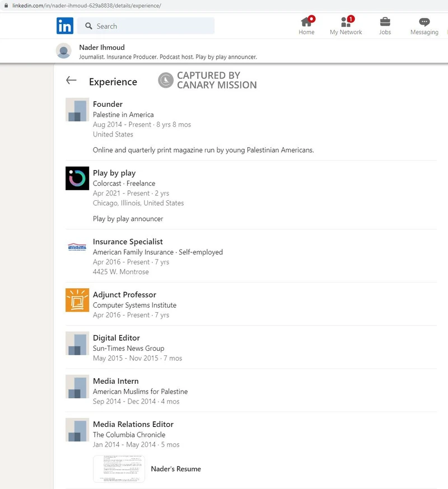448x489 pixels.
Task: Click Nader Ihmoud's profile avatar
Action: 63,51
